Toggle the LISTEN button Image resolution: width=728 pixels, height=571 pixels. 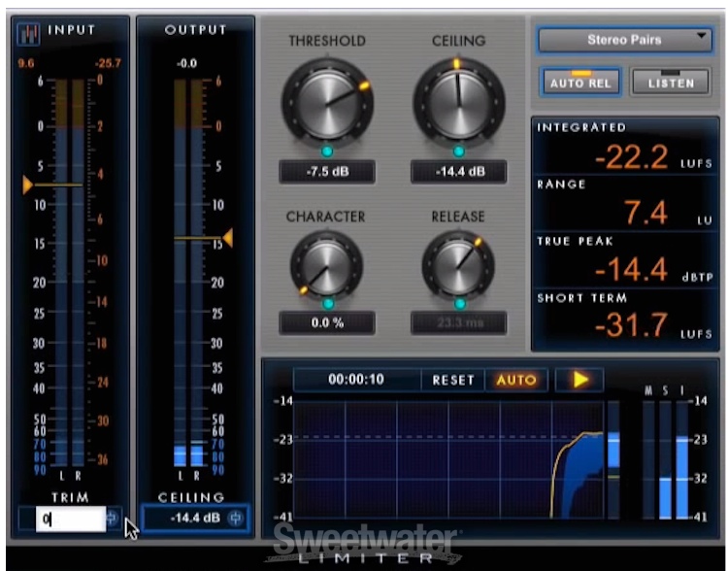[671, 82]
